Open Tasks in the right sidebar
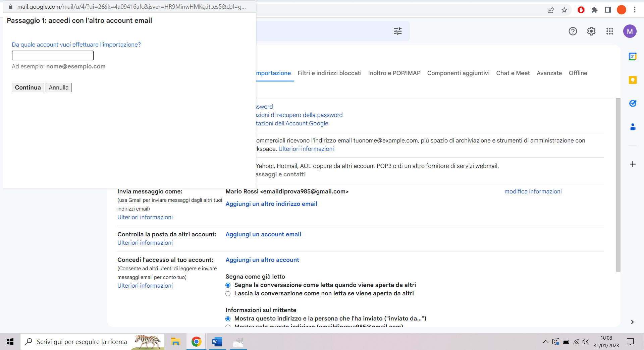This screenshot has width=644, height=350. coord(633,103)
